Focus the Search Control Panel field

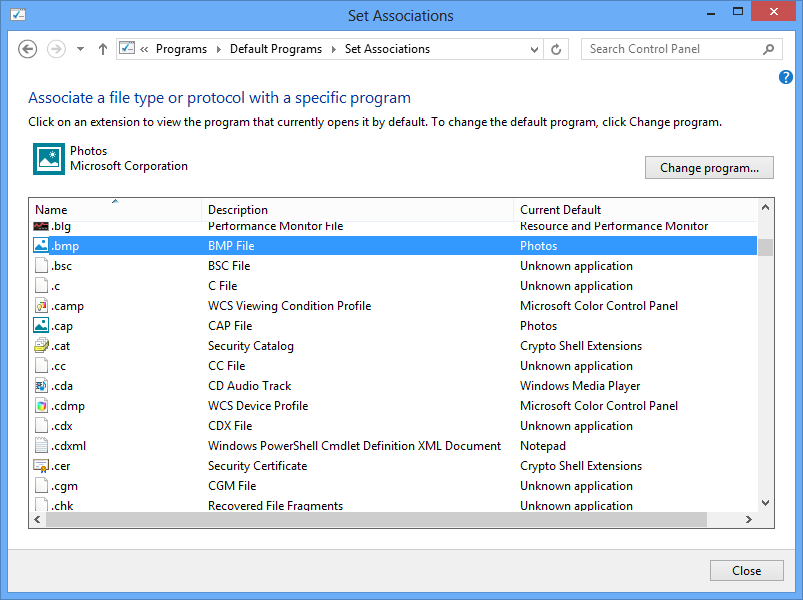tap(670, 49)
